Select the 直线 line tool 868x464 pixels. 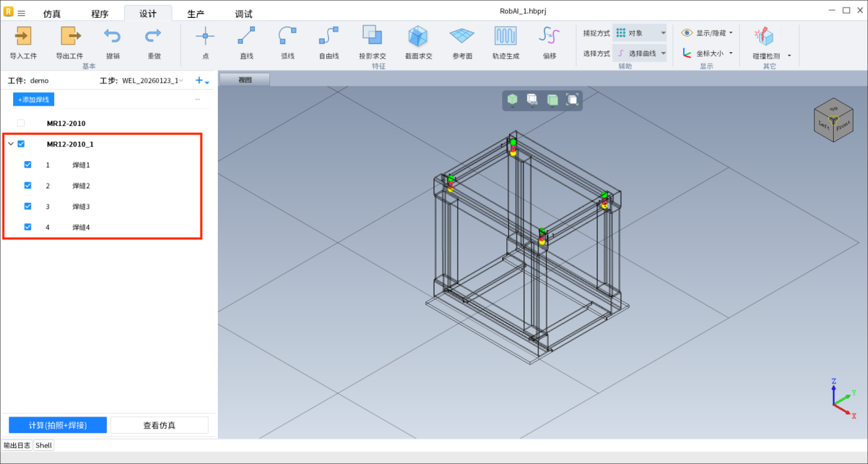tap(247, 36)
